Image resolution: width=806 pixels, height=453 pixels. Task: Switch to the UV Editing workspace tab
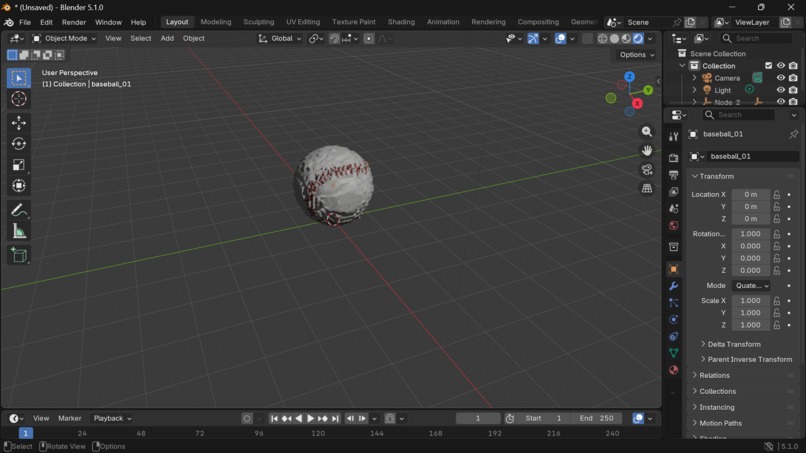pyautogui.click(x=303, y=22)
